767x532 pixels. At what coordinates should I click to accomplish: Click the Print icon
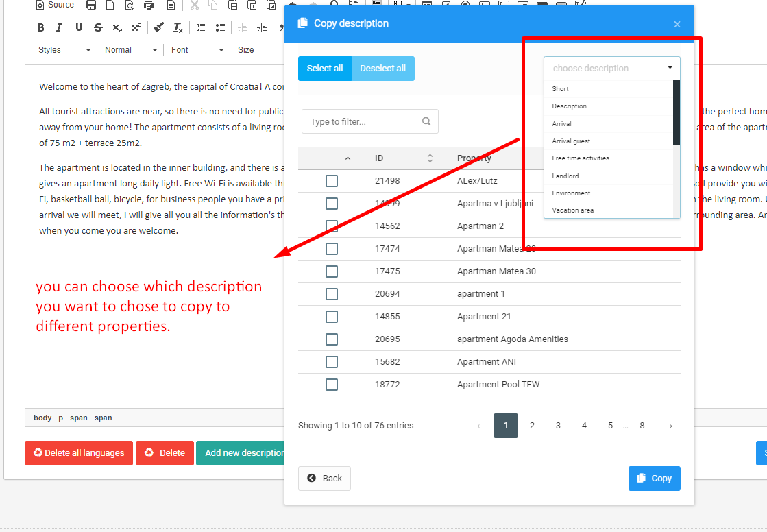149,5
